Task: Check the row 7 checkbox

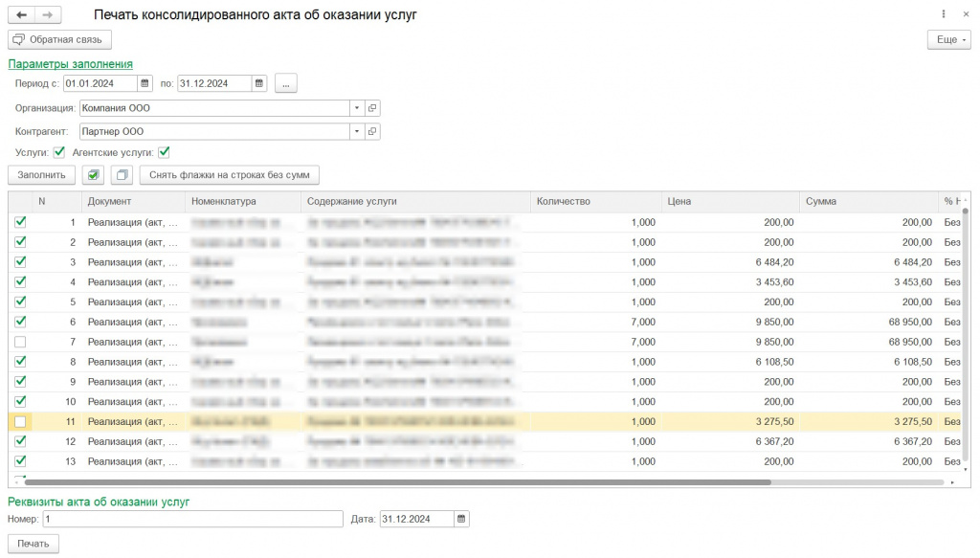Action: click(x=20, y=342)
